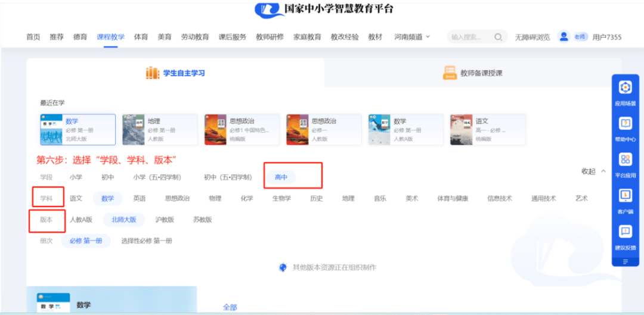Viewport: 644px width, 315px height.
Task: Click the user avatar icon
Action: point(563,36)
